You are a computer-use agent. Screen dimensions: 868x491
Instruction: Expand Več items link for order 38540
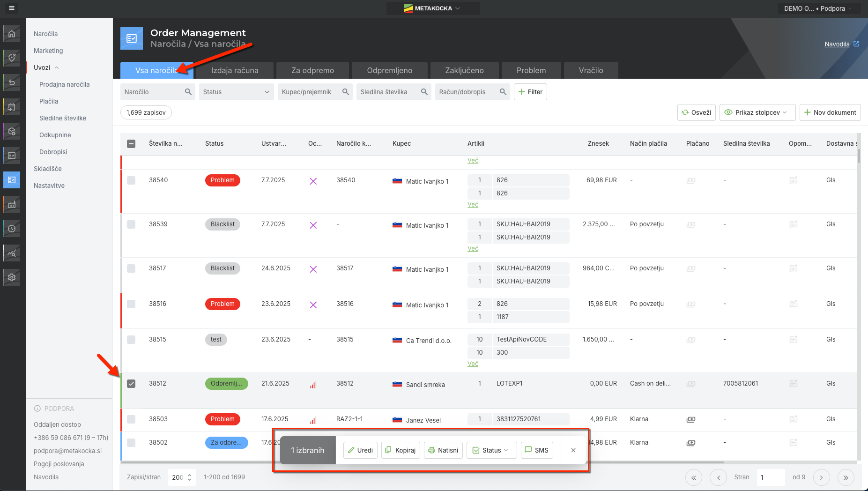coord(473,205)
